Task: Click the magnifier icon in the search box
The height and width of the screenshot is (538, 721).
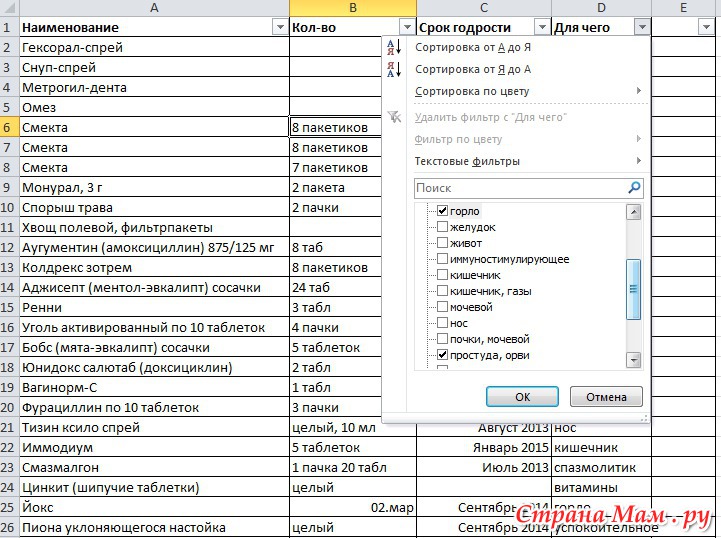Action: tap(634, 188)
